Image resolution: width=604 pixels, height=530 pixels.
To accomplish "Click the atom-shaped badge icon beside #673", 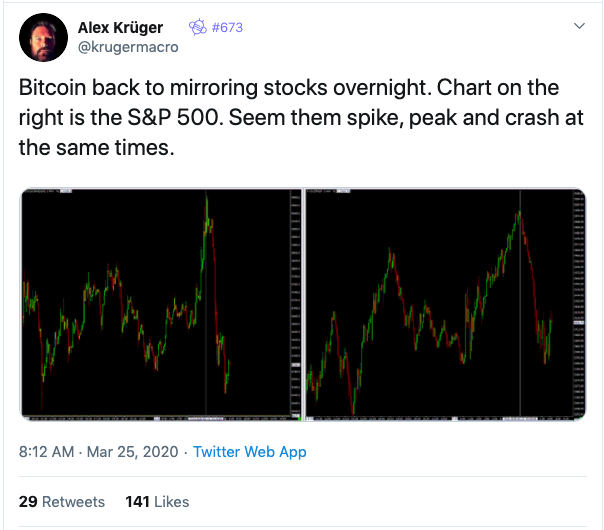I will [x=198, y=27].
